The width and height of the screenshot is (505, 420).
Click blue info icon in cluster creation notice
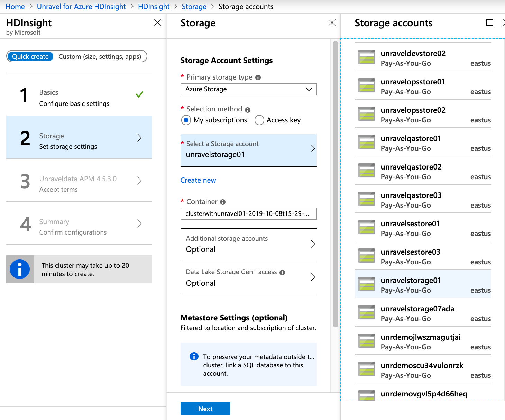20,269
